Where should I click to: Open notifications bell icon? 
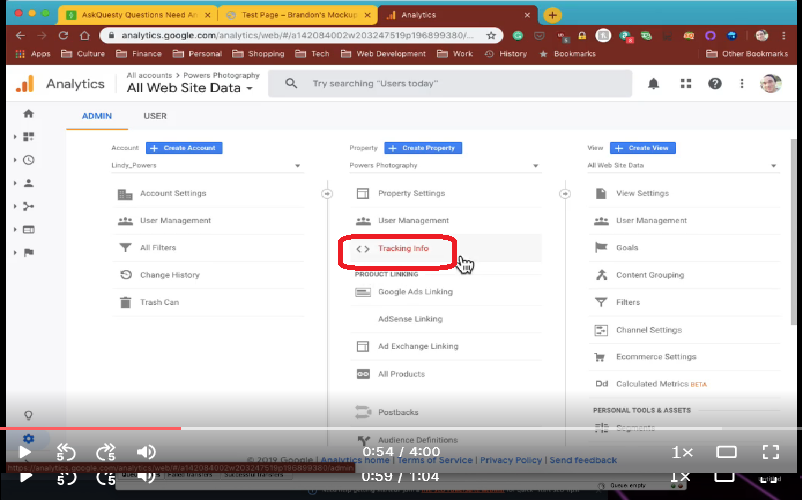click(x=653, y=83)
